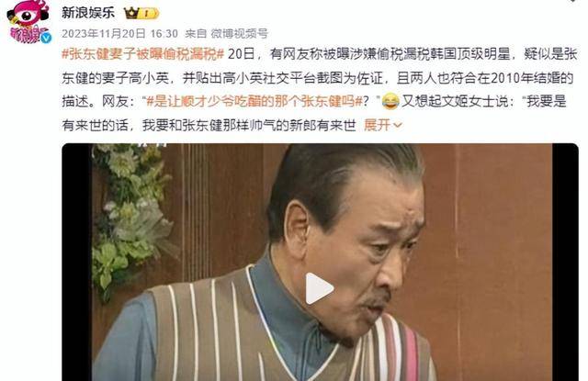The image size is (588, 381).
Task: Open hashtag #是让顺才少爷吃醋的那个张东健吗#
Action: click(254, 101)
